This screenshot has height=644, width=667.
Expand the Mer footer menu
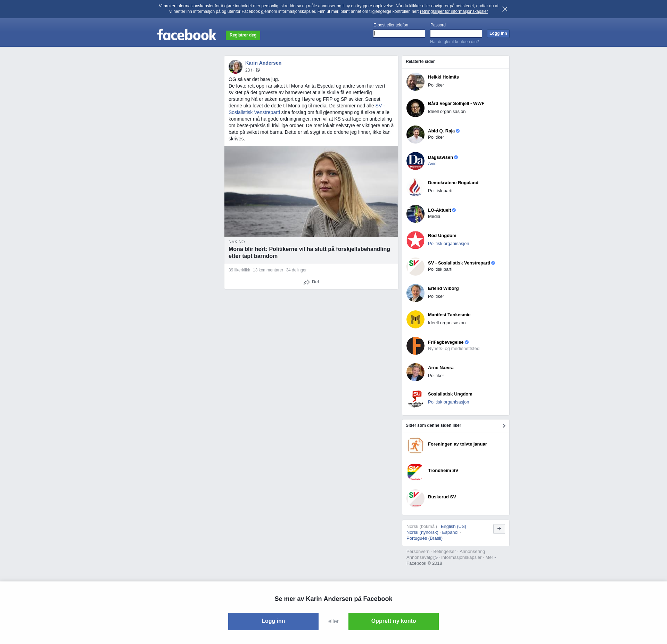click(x=490, y=557)
